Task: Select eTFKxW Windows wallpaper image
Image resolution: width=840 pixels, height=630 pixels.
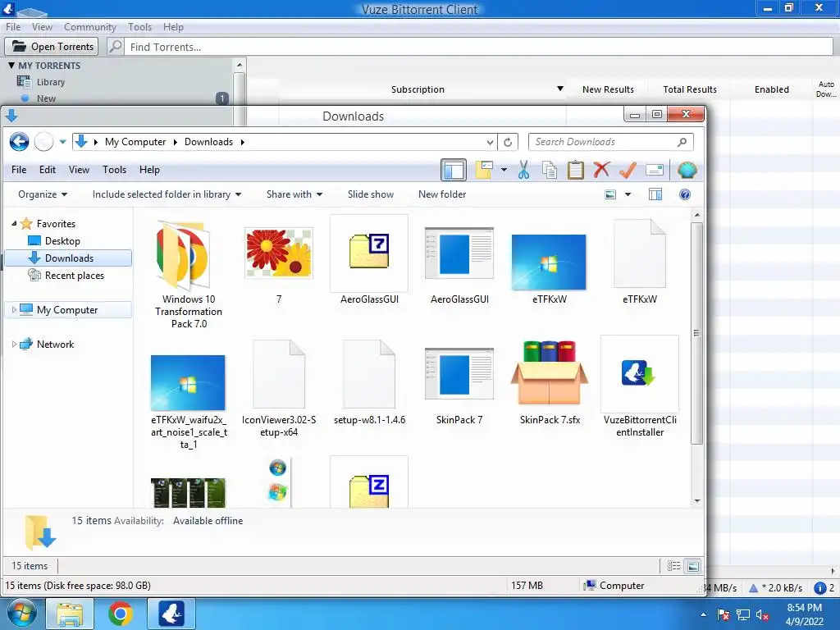Action: tap(549, 269)
